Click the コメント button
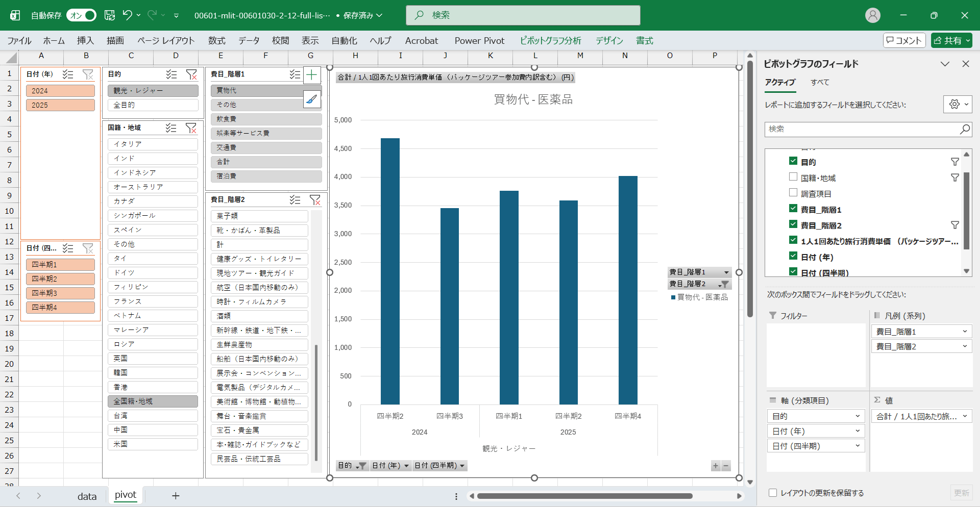Viewport: 980px width, 507px height. [x=904, y=41]
